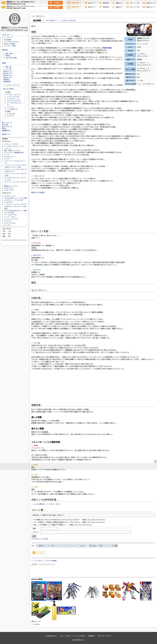Click edit pencil beside 適さない僚機 heading
Image resolution: width=157 pixels, height=644 pixels.
coord(45,429)
